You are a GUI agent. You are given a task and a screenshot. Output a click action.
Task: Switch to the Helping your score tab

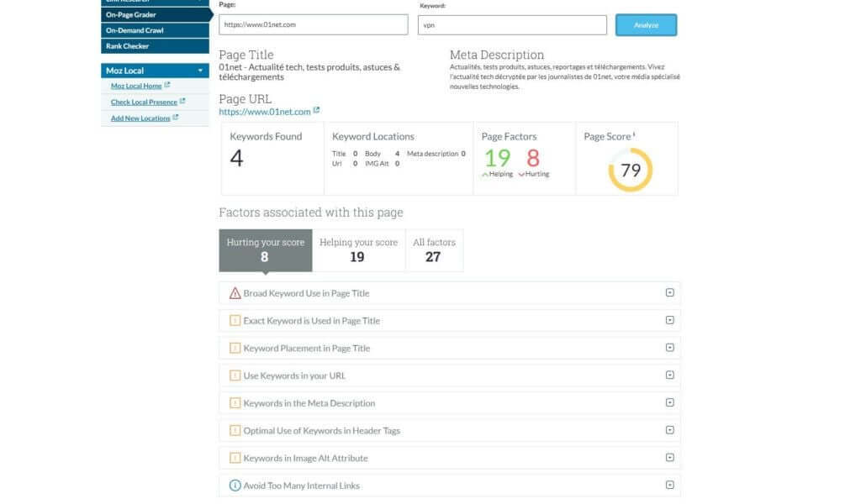pos(358,249)
